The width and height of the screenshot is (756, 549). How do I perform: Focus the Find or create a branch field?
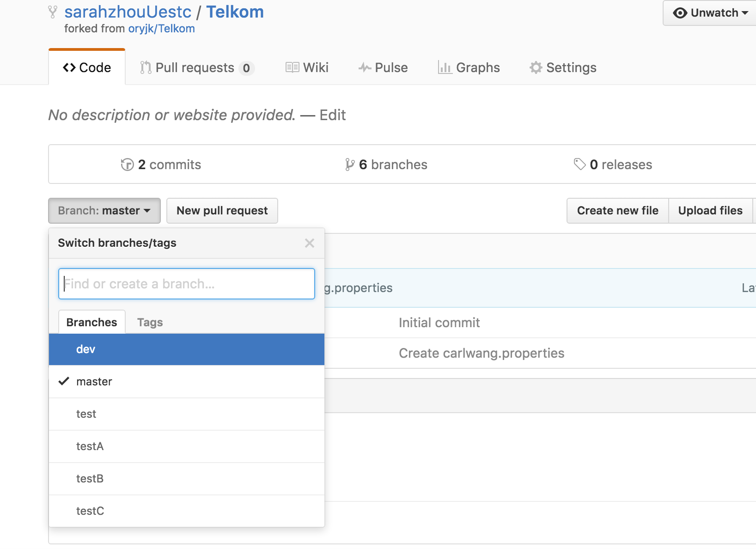coord(187,284)
